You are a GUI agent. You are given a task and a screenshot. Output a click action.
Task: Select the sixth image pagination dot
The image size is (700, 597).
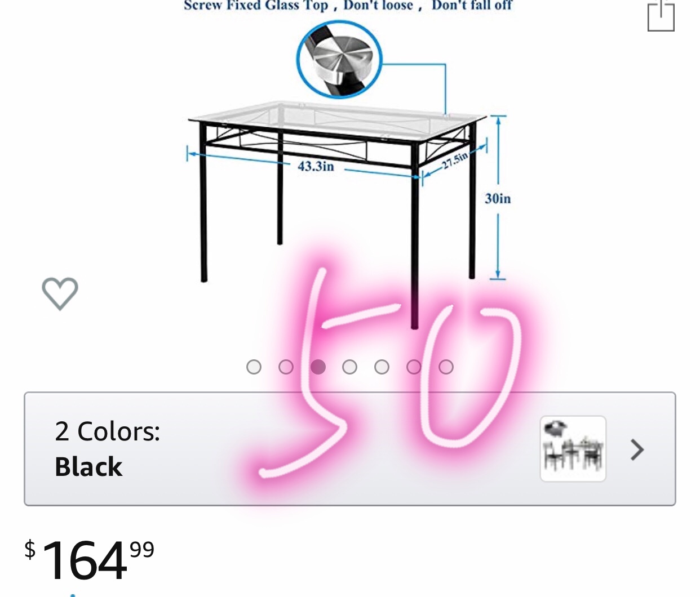tap(414, 367)
